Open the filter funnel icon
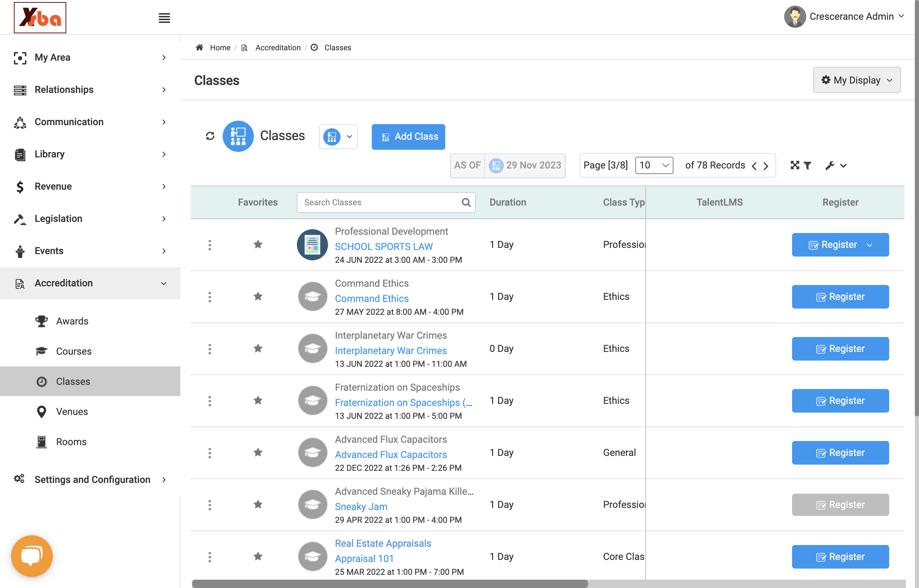The width and height of the screenshot is (919, 588). pyautogui.click(x=807, y=165)
